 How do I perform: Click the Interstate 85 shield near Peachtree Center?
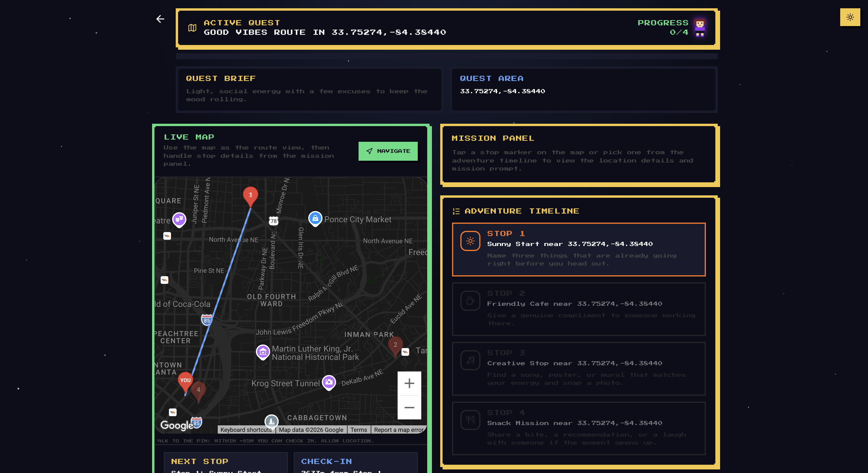pos(206,320)
